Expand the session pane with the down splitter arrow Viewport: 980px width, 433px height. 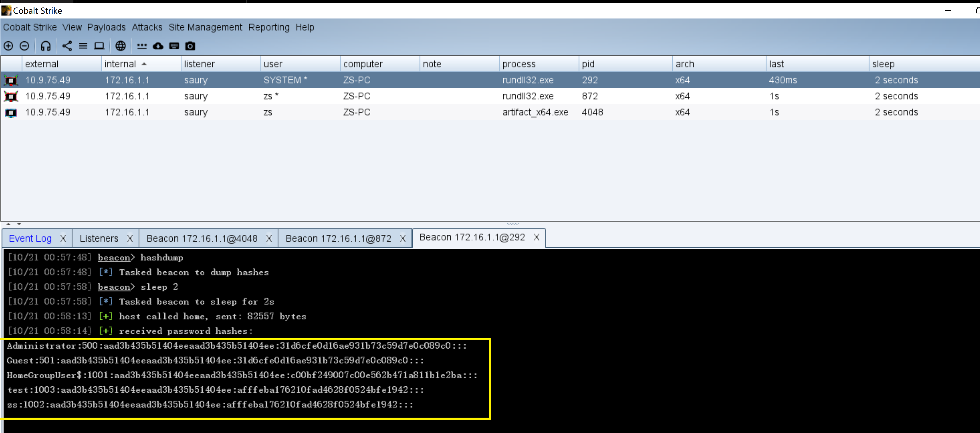19,224
